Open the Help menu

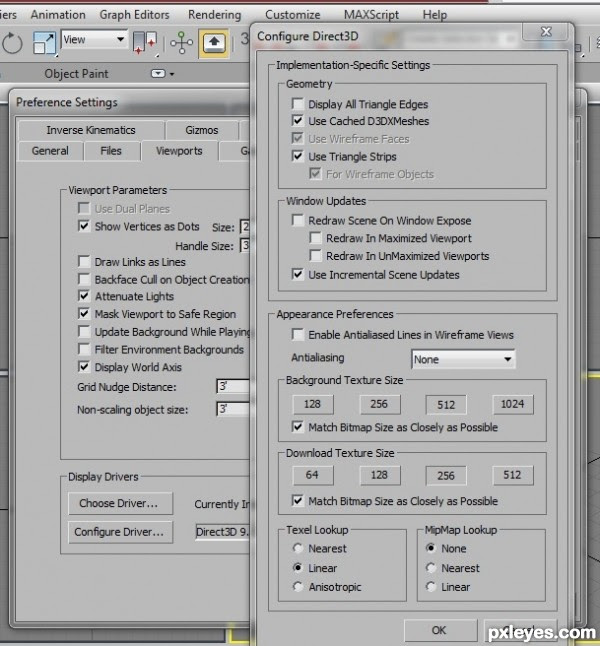pyautogui.click(x=434, y=15)
